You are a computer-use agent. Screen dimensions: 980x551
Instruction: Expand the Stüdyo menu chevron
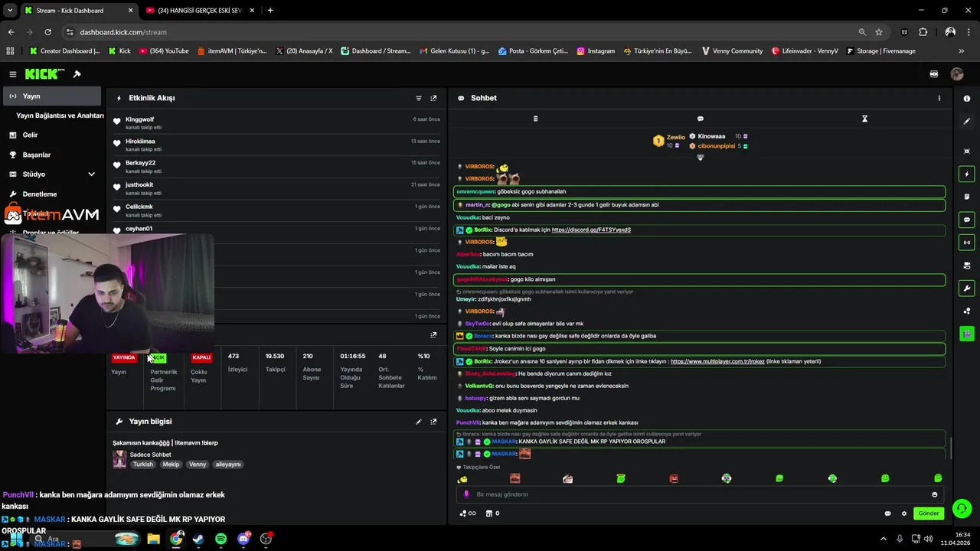(91, 174)
